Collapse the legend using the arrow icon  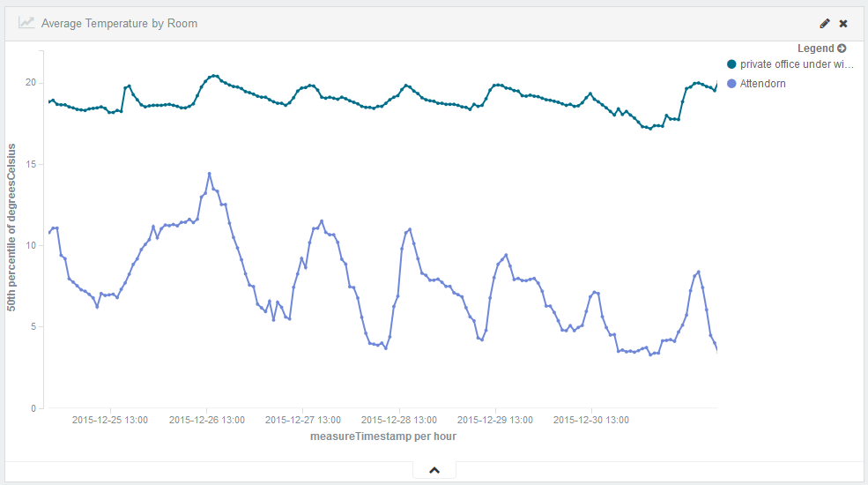tap(842, 48)
